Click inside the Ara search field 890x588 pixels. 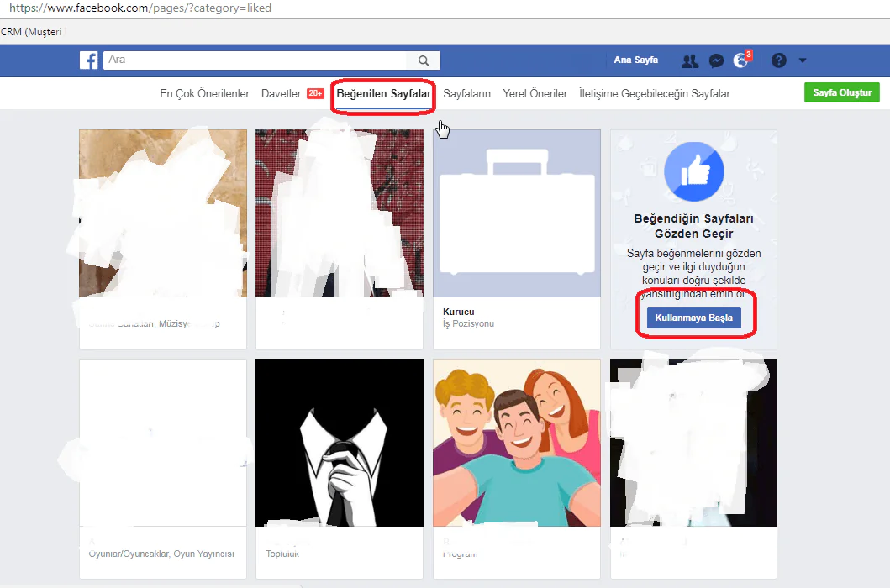click(x=252, y=60)
